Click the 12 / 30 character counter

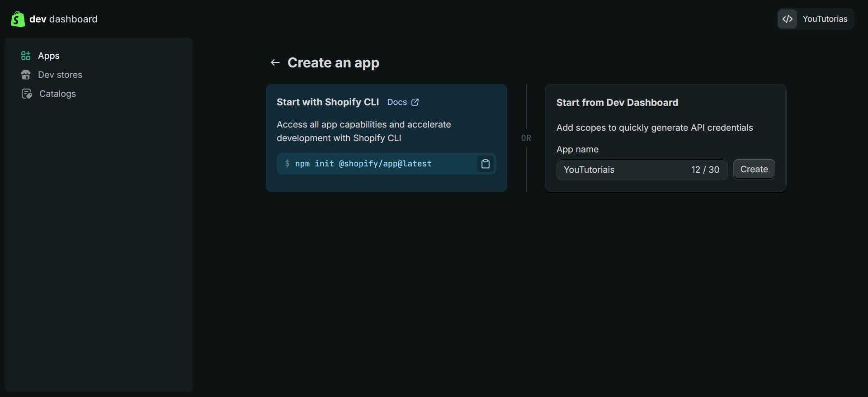(x=705, y=170)
